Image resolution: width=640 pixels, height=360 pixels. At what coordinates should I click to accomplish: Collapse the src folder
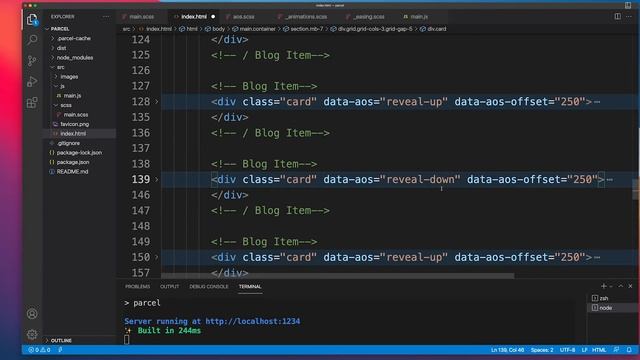(53, 67)
